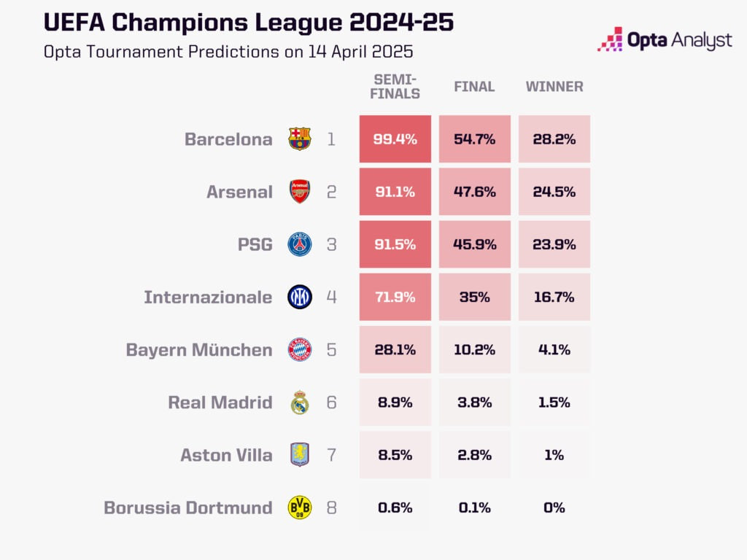Click the Borussia Dortmund BVB crest
This screenshot has height=560, width=747.
click(x=300, y=507)
